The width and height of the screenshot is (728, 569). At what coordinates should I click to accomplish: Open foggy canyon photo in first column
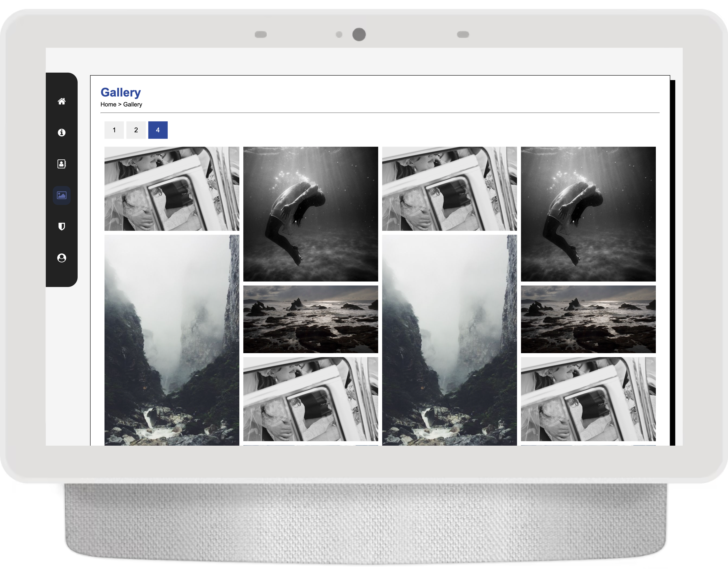click(x=172, y=340)
